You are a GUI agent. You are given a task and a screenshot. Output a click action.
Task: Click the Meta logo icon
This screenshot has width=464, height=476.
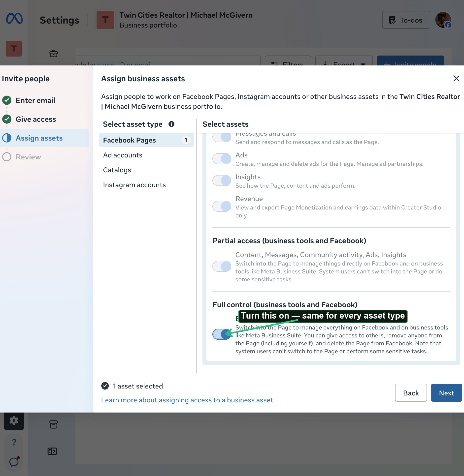click(x=14, y=19)
